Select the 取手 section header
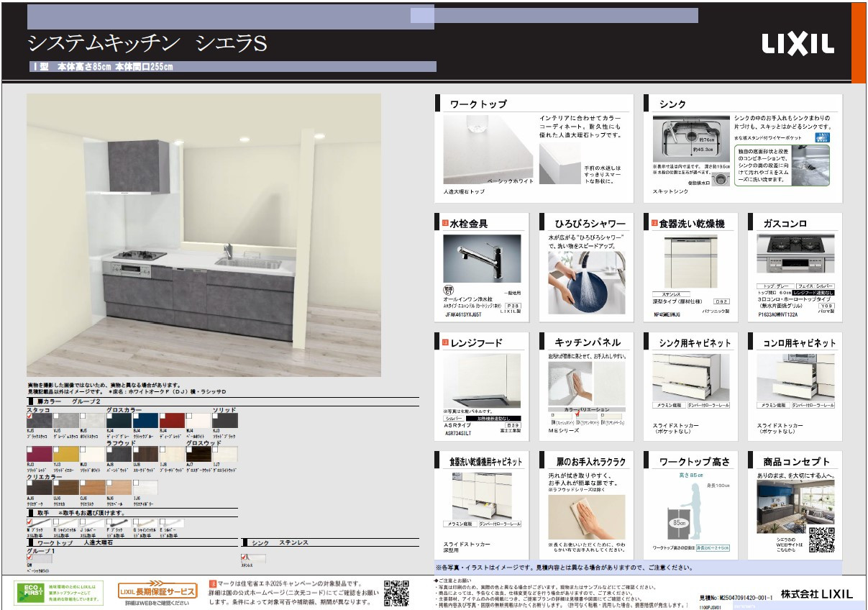 coord(43,513)
